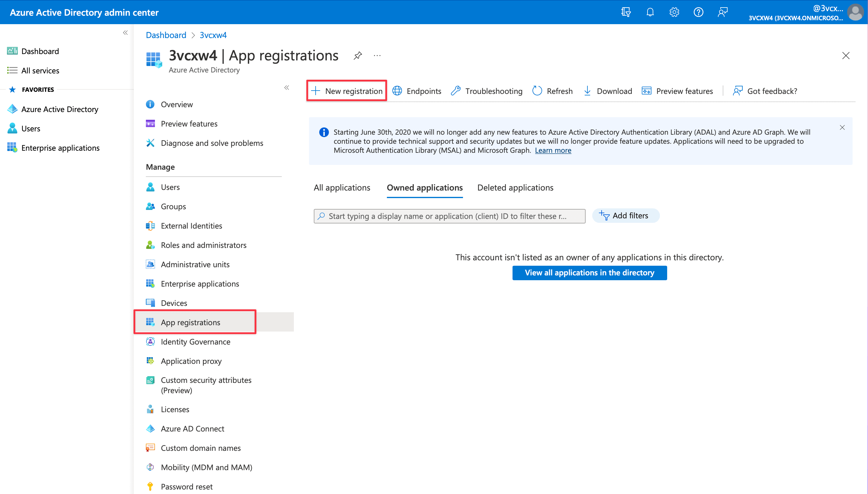Click the Refresh toolbar button
Image resolution: width=868 pixels, height=494 pixels.
click(x=552, y=91)
